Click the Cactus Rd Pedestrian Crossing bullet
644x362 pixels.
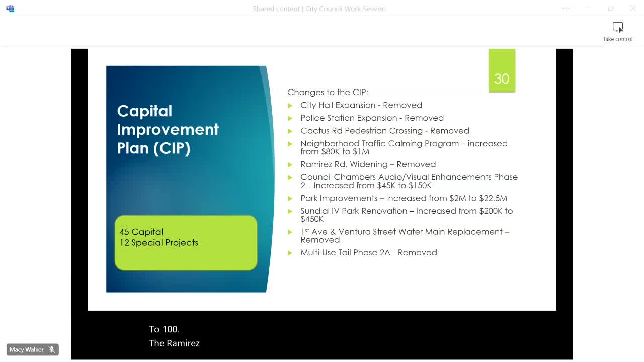click(384, 131)
